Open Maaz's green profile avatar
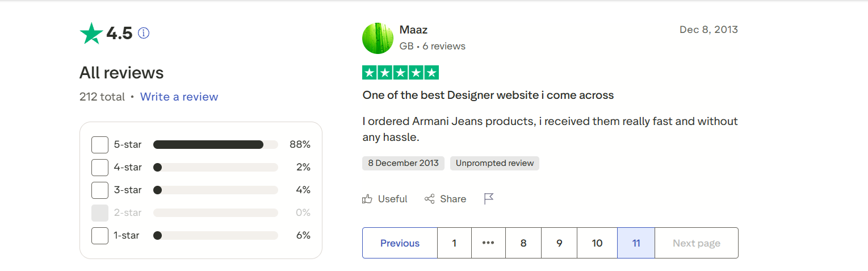The image size is (868, 271). [x=378, y=39]
